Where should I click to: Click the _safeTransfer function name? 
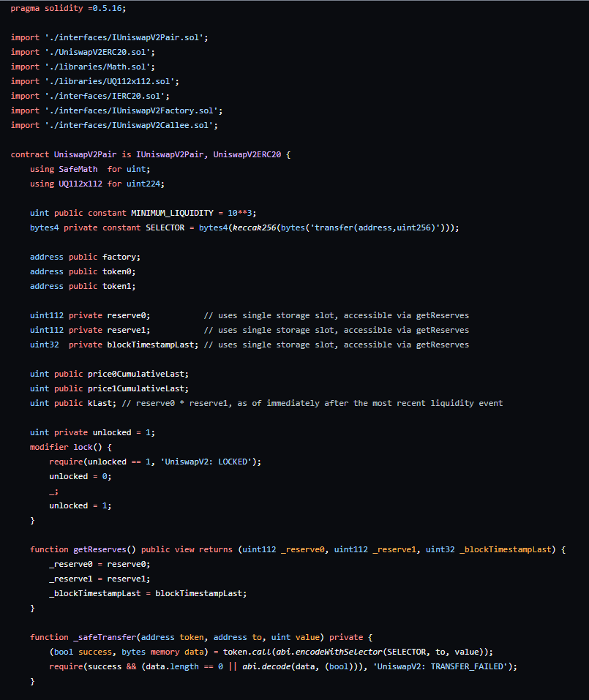tap(105, 638)
